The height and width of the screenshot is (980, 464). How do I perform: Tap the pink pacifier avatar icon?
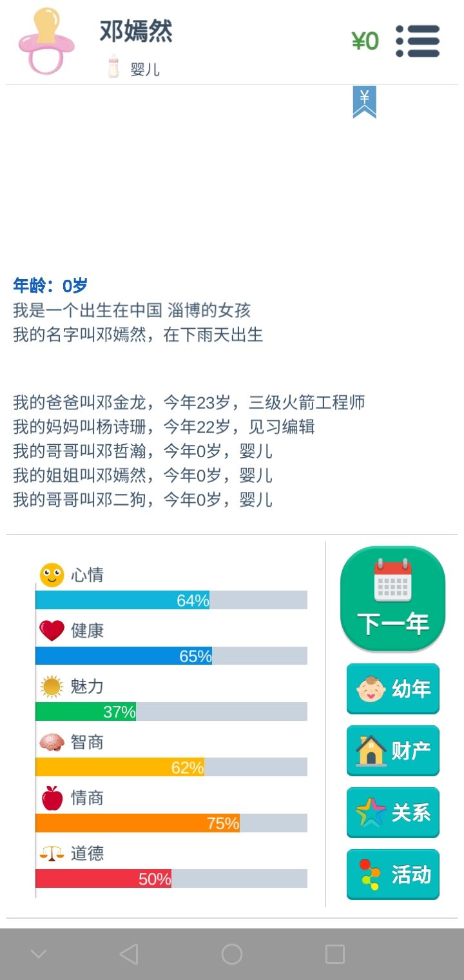pos(46,41)
